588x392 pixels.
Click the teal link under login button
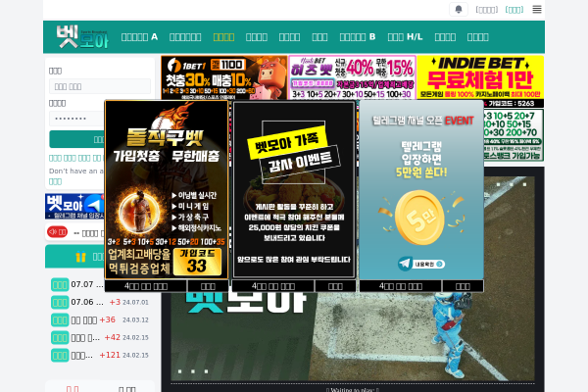coord(75,159)
